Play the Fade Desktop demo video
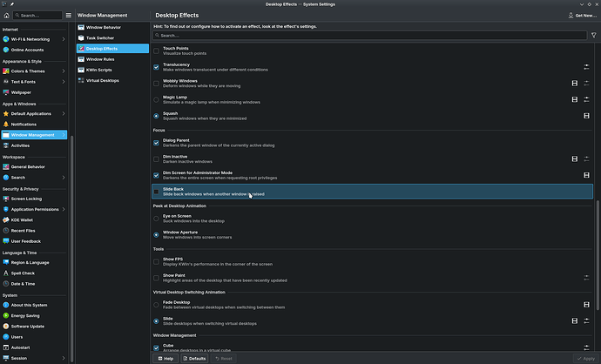 click(x=586, y=305)
